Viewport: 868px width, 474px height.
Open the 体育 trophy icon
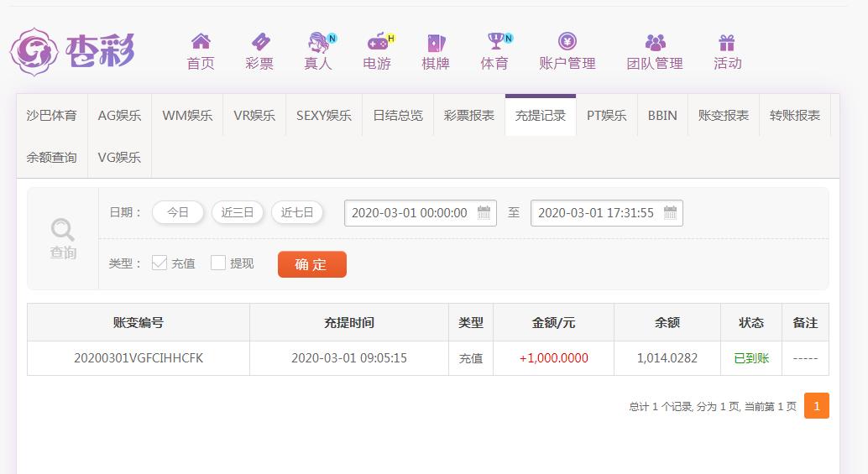(497, 40)
